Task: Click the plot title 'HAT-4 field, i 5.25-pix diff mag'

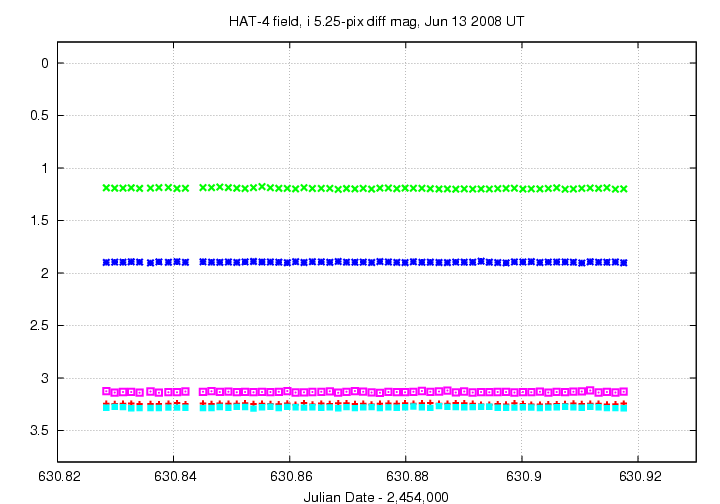Action: click(x=376, y=22)
